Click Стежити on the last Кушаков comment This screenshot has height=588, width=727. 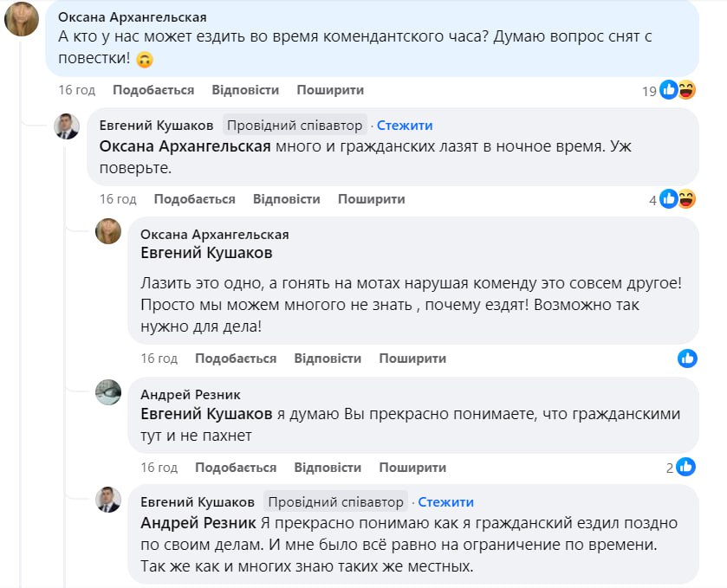445,502
